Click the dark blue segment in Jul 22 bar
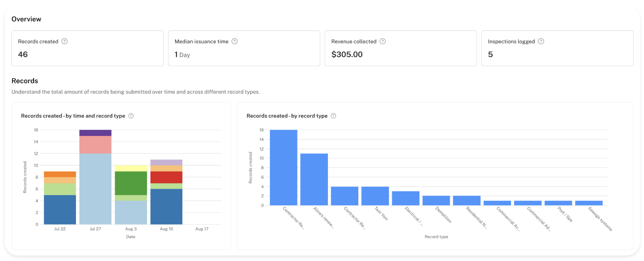 (x=60, y=210)
